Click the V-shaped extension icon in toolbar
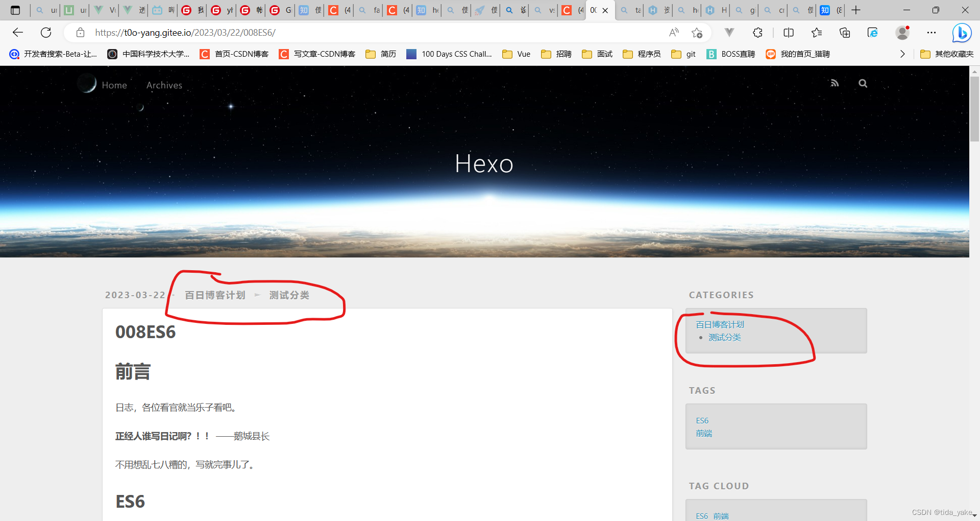This screenshot has width=980, height=521. (x=729, y=33)
